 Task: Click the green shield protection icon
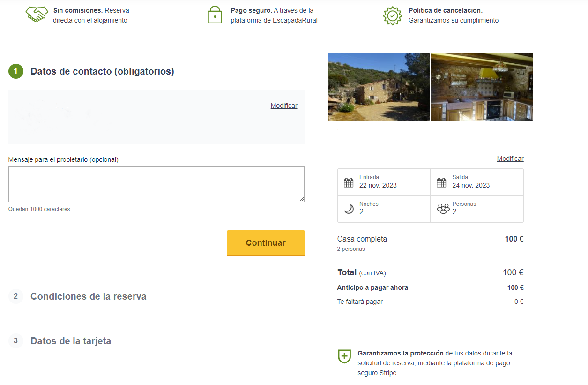[x=344, y=356]
